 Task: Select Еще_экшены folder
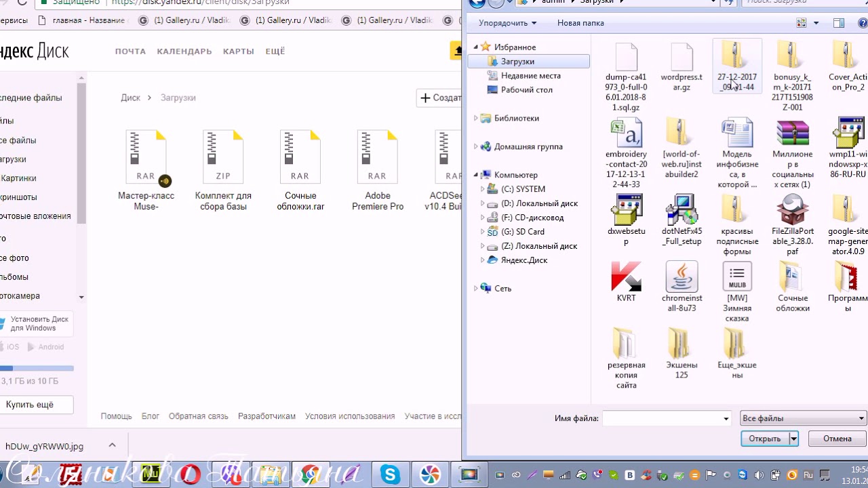pos(736,354)
